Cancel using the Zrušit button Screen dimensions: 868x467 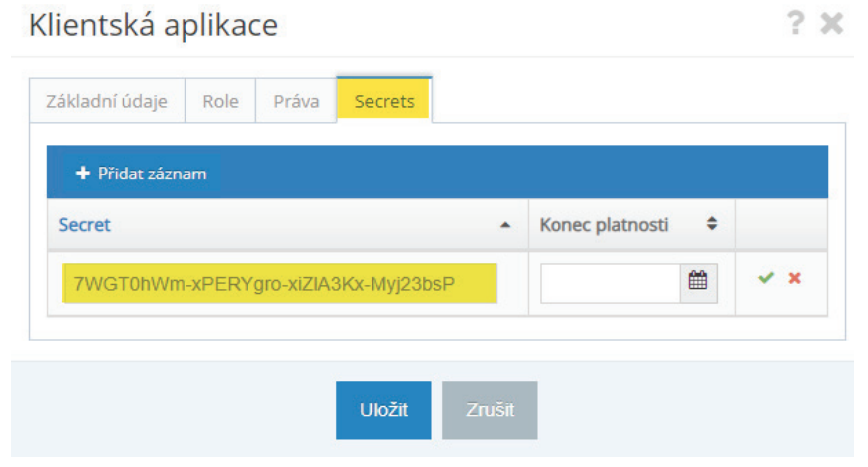click(x=490, y=410)
